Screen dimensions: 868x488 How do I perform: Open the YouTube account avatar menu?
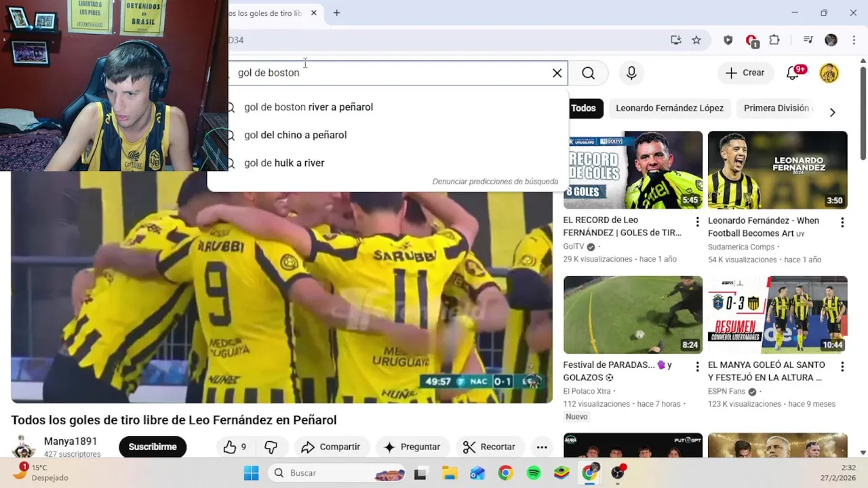click(829, 73)
